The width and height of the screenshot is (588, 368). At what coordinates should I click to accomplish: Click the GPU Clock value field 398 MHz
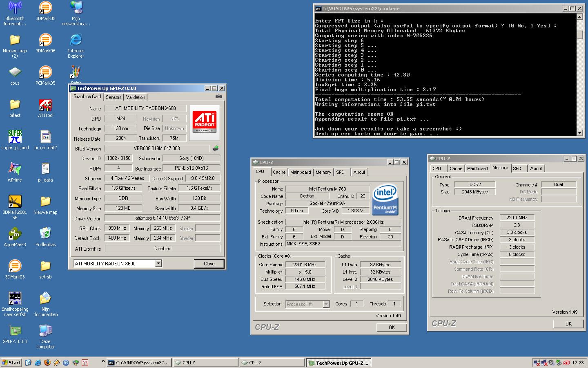(117, 228)
